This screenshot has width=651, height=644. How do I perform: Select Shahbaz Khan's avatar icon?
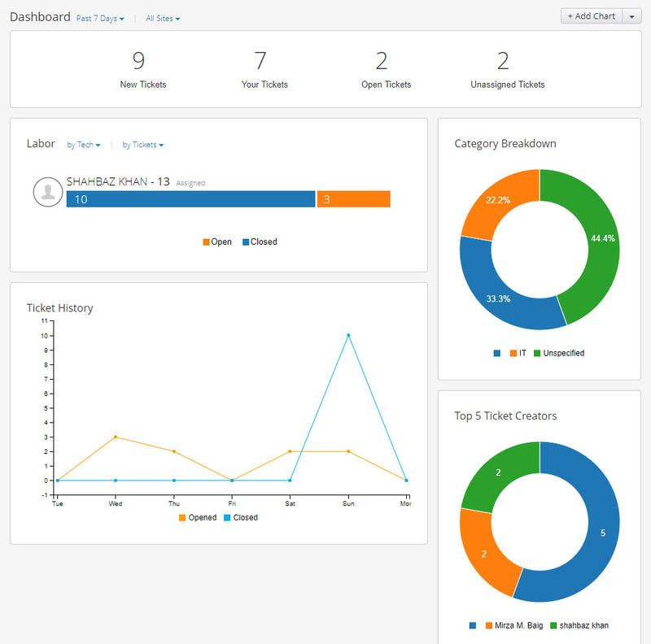48,192
